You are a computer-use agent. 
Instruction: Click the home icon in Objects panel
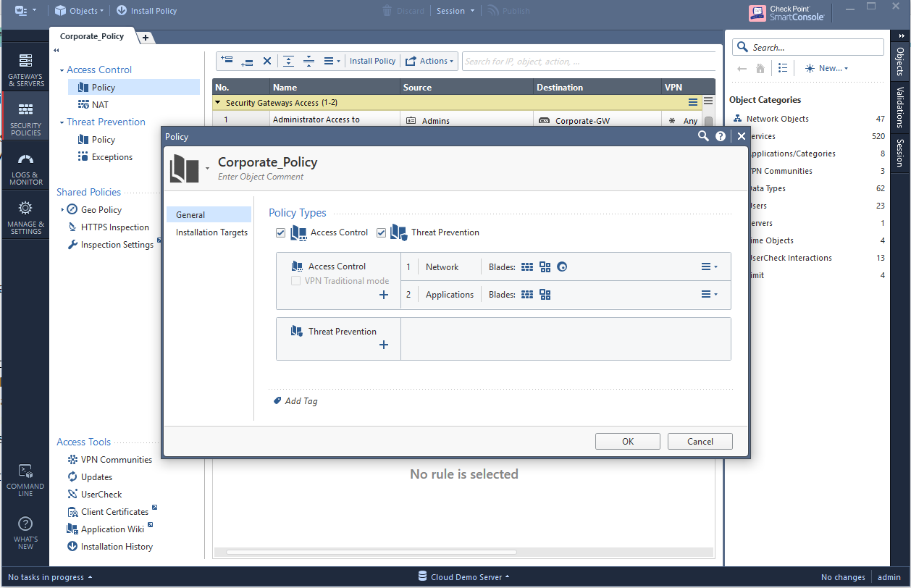coord(760,68)
